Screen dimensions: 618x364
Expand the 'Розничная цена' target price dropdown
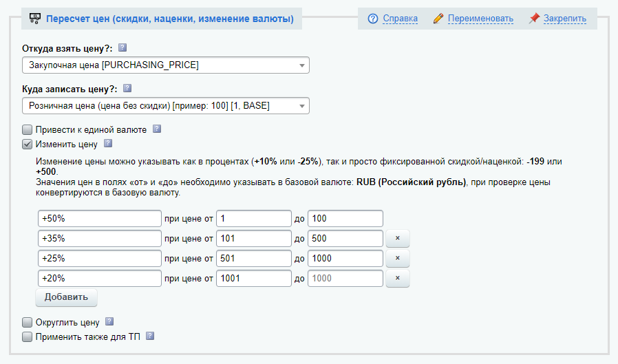[165, 105]
